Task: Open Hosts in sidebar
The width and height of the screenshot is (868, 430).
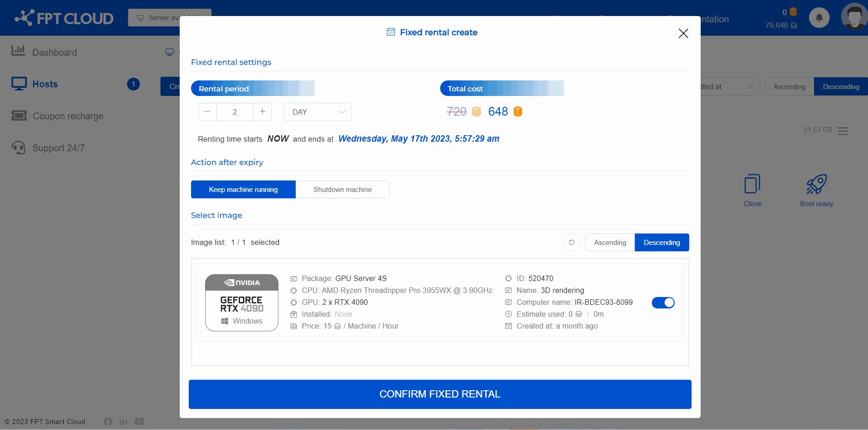Action: coord(45,84)
